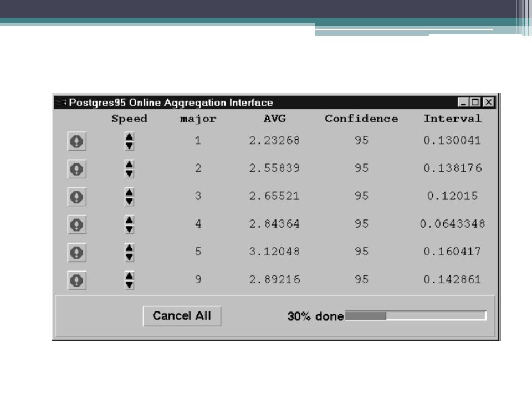Screen dimensions: 532x399
Task: Close the Postgres95 Online Aggregation window
Action: pyautogui.click(x=489, y=102)
